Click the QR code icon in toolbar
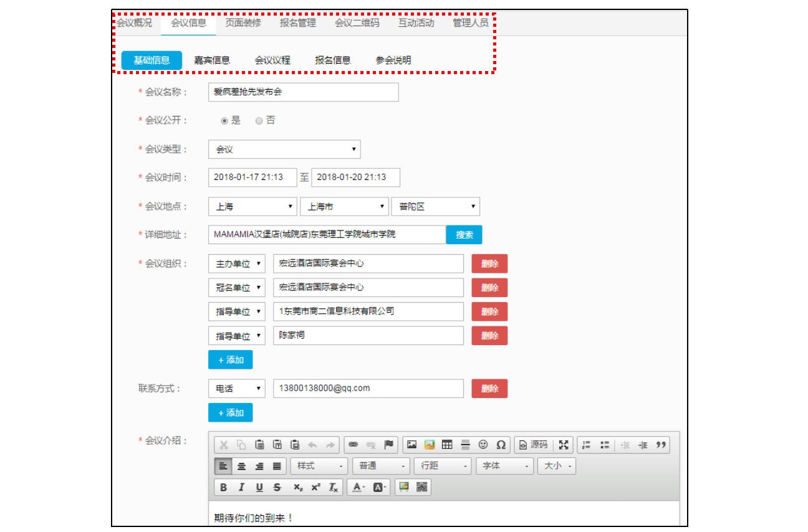Image resolution: width=808 pixels, height=532 pixels. (x=422, y=487)
